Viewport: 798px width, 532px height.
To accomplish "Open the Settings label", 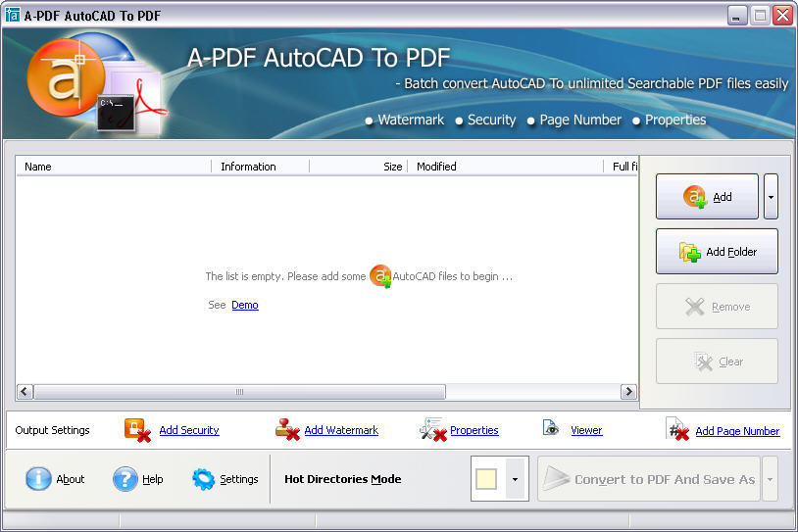I will [238, 479].
